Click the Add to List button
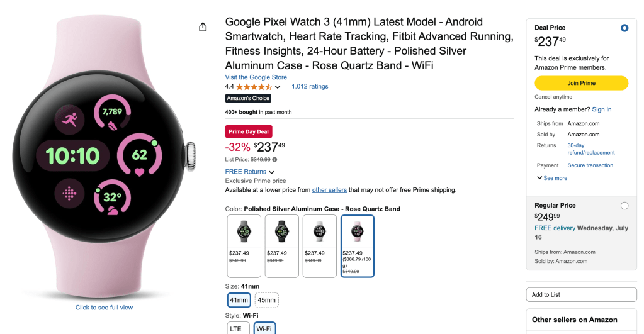 [x=581, y=294]
